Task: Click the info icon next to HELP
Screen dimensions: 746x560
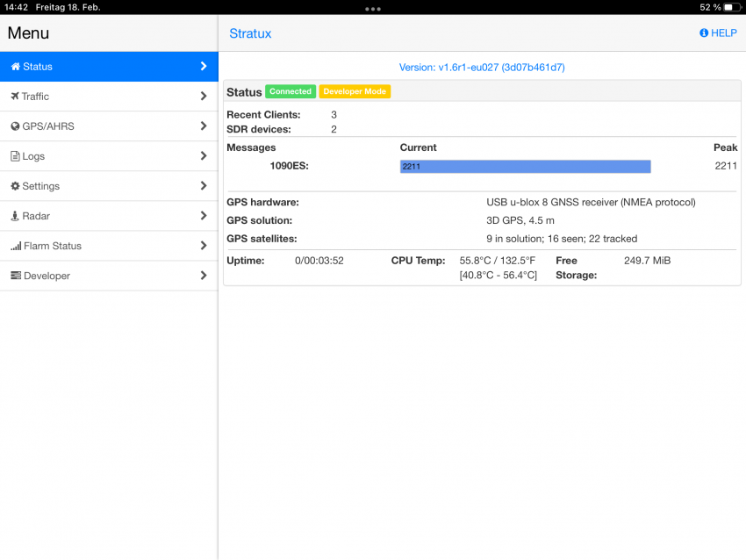Action: (x=704, y=32)
